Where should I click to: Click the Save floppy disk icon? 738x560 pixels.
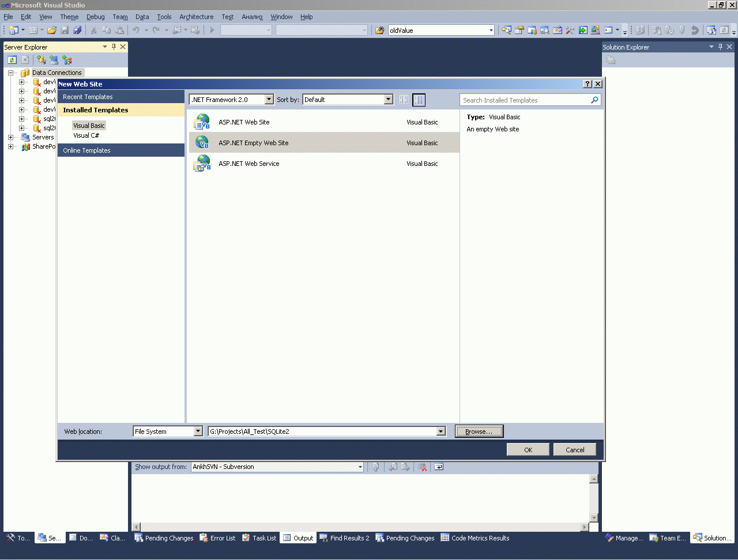click(x=65, y=30)
